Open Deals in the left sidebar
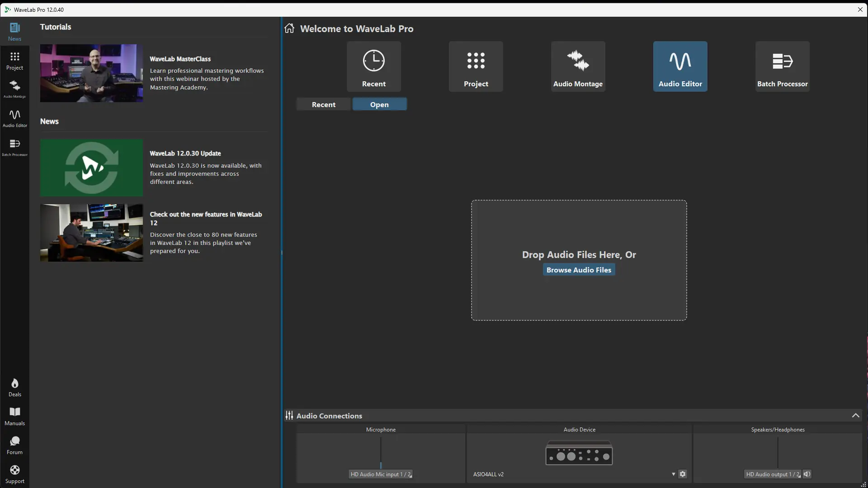Viewport: 868px width, 488px height. coord(14,388)
